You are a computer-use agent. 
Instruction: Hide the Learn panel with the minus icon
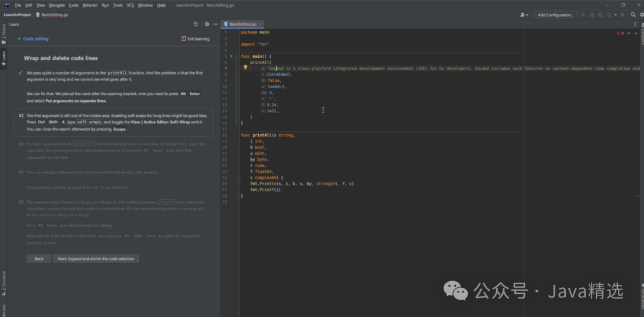216,24
